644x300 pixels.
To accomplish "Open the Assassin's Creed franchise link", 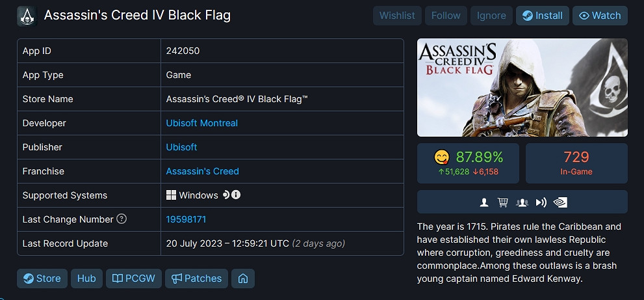I will point(203,171).
